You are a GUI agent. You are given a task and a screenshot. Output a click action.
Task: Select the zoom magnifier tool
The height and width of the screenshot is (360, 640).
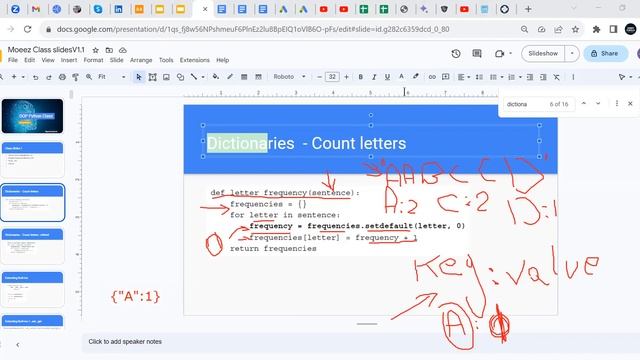coord(89,77)
